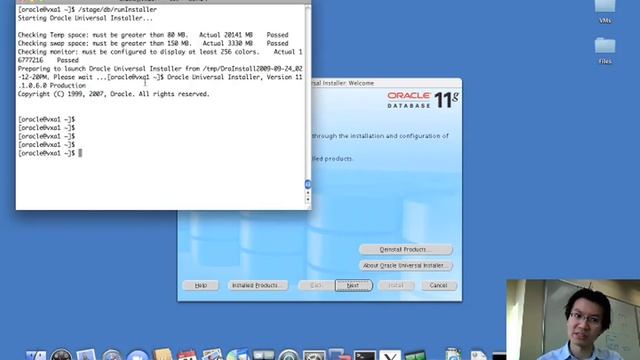Image resolution: width=640 pixels, height=360 pixels.
Task: Click the Terminal scrollbar down arrow
Action: (308, 200)
